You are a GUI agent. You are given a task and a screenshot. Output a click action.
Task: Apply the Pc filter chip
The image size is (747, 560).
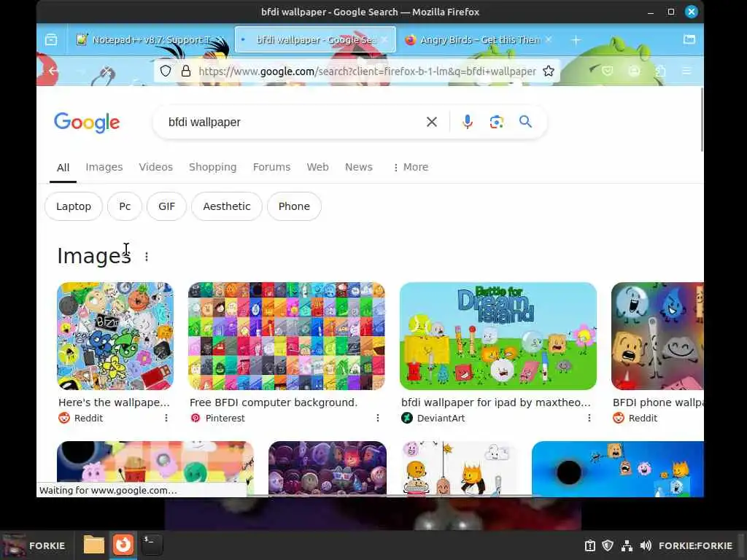tap(125, 206)
